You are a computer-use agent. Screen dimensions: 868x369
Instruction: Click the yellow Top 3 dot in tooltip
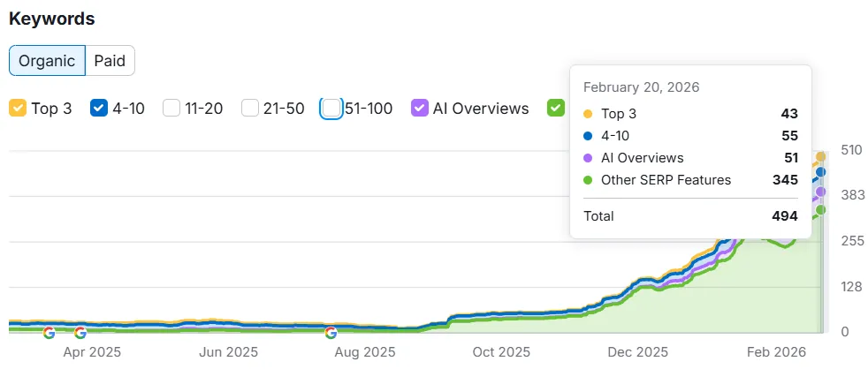(x=589, y=114)
